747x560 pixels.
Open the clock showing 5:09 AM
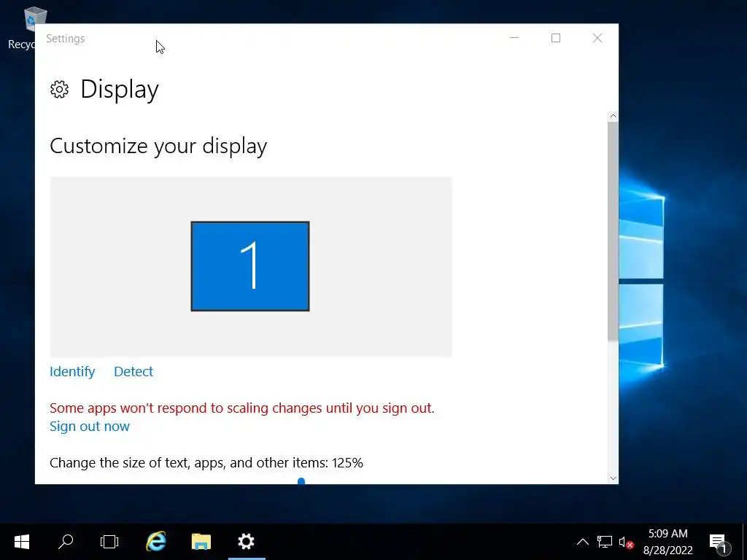click(x=668, y=542)
